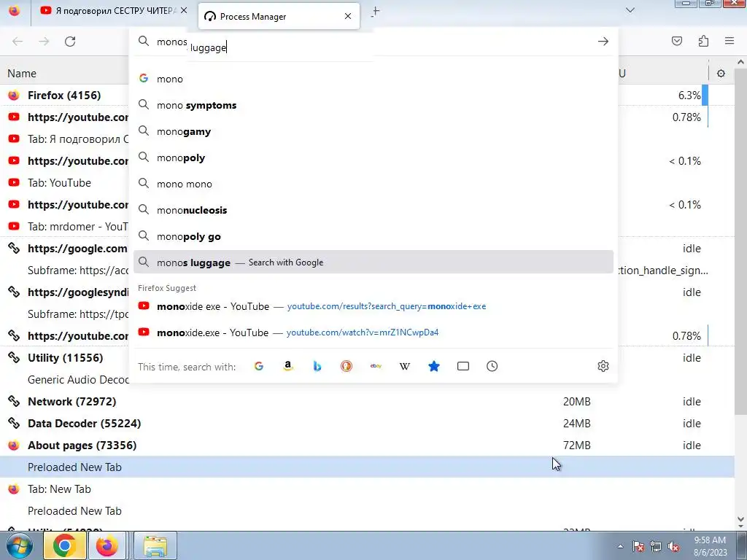Search this time with eBay icon
The image size is (747, 560).
376,366
